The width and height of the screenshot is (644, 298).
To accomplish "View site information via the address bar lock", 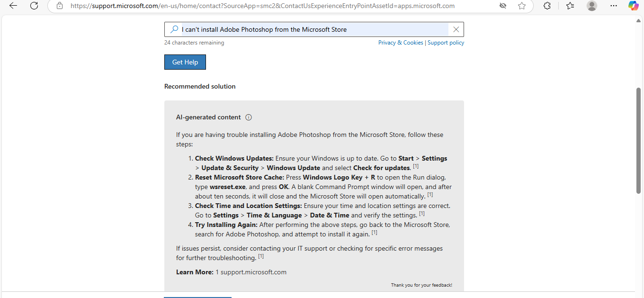I will [59, 6].
